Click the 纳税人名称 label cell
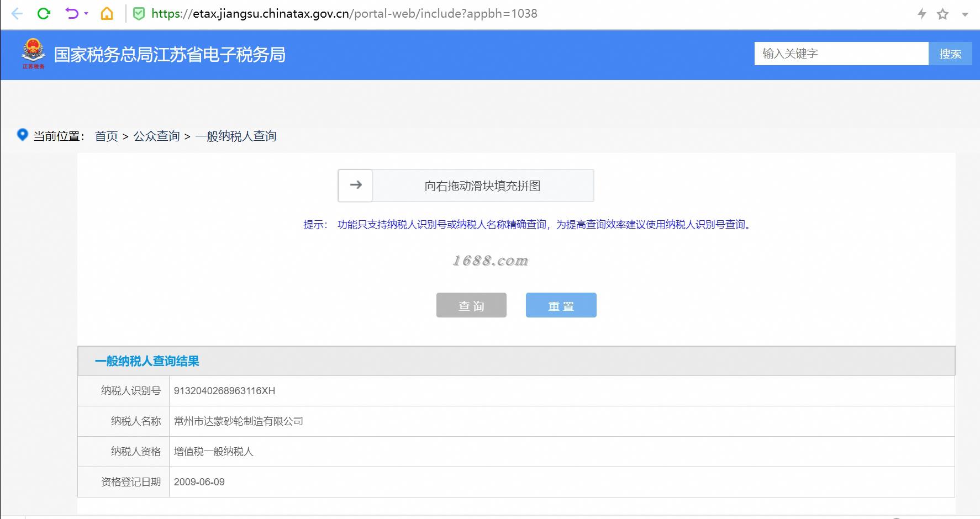980x519 pixels. pyautogui.click(x=124, y=421)
